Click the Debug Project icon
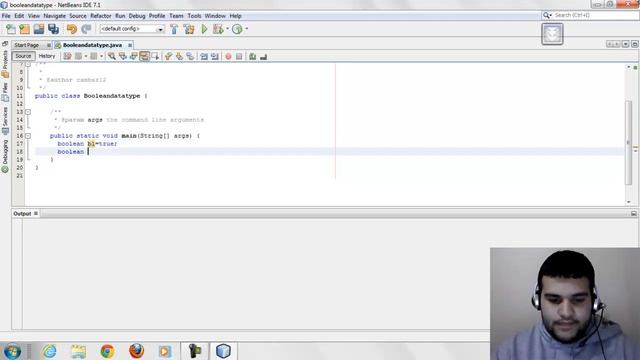 pos(218,29)
